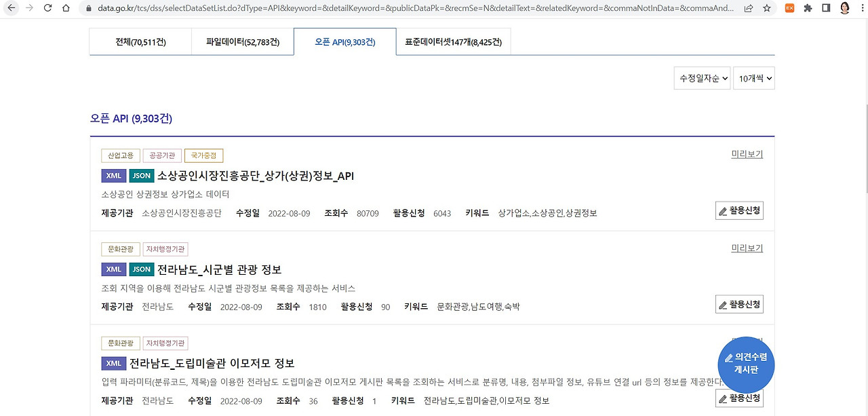Image resolution: width=868 pixels, height=416 pixels.
Task: Open the browser extensions puzzle icon
Action: [808, 9]
